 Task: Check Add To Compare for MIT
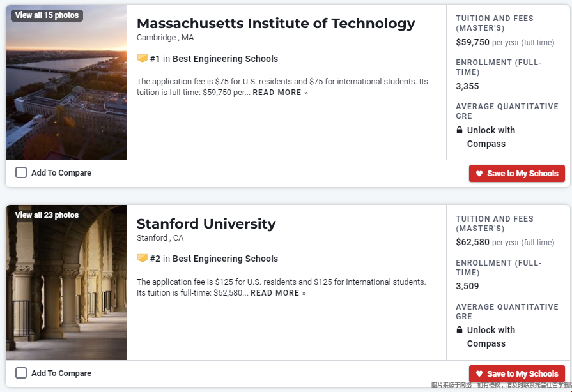point(21,172)
